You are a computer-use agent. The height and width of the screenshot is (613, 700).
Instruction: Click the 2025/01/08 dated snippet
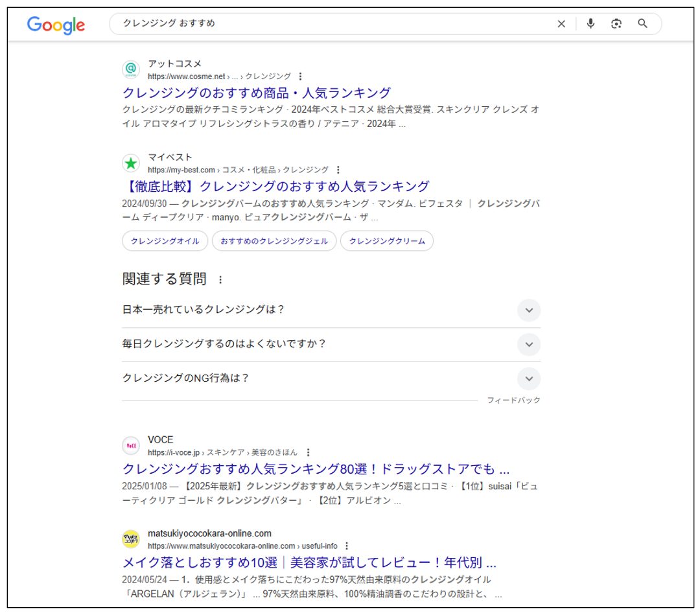click(331, 493)
